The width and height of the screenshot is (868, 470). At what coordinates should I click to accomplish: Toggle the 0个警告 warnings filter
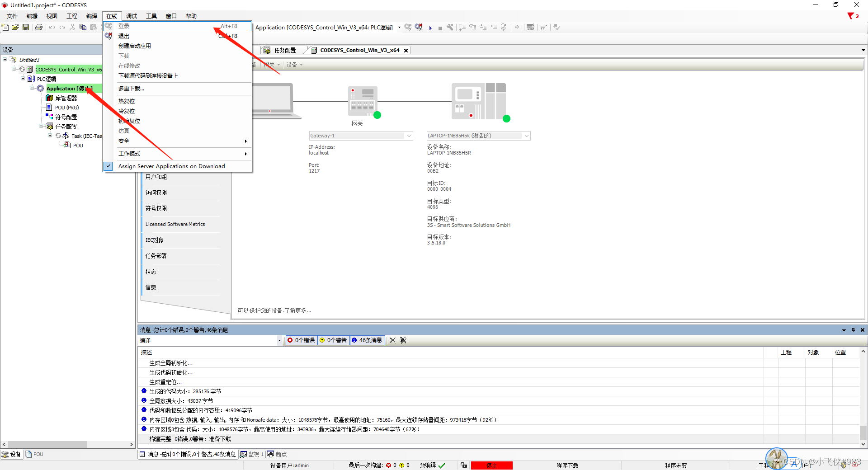pyautogui.click(x=334, y=340)
